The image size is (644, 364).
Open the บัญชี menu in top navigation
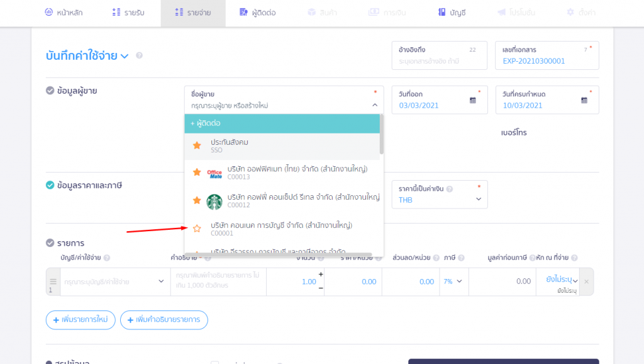[x=452, y=13]
